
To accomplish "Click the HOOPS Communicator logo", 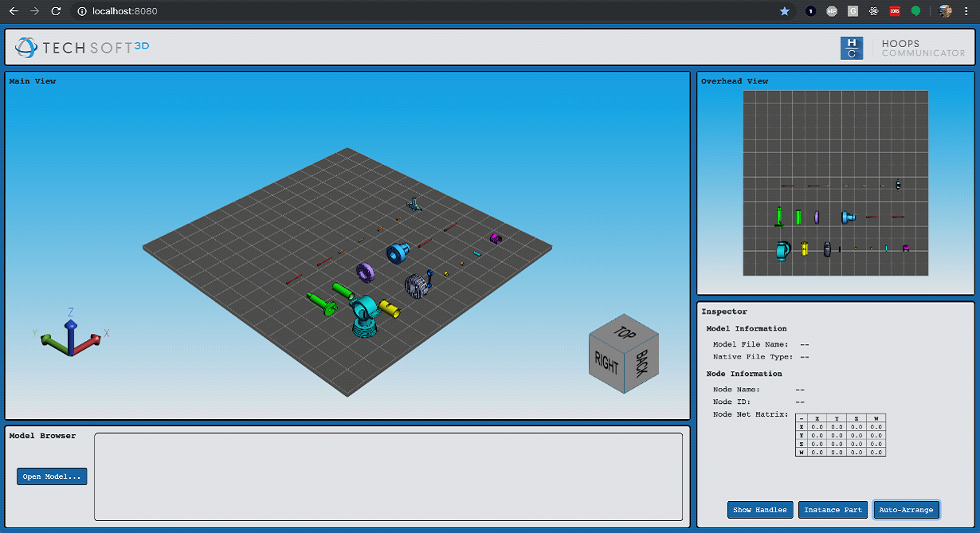I will pyautogui.click(x=903, y=48).
